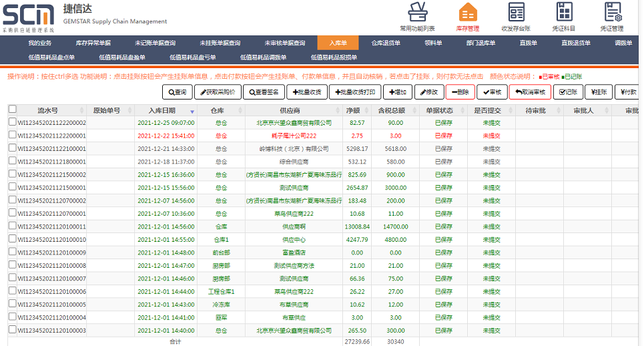Open the 低值易耗品盘点单 tab

[51, 57]
